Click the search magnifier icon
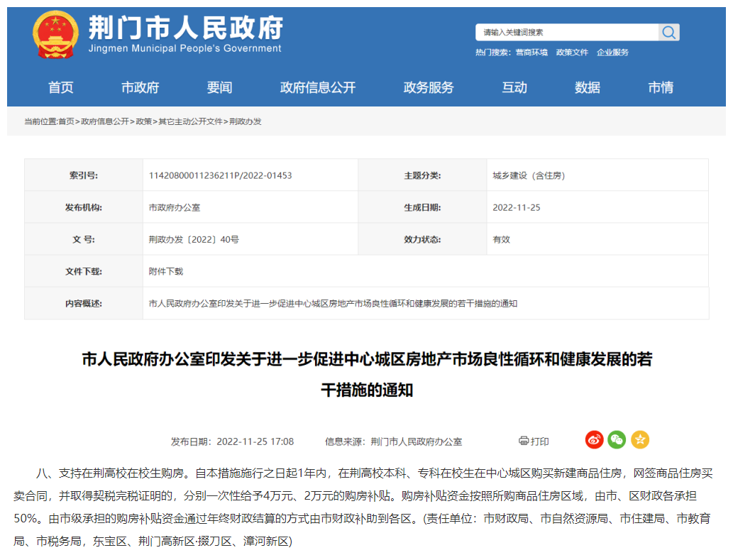Viewport: 733px width, 560px height. tap(668, 33)
